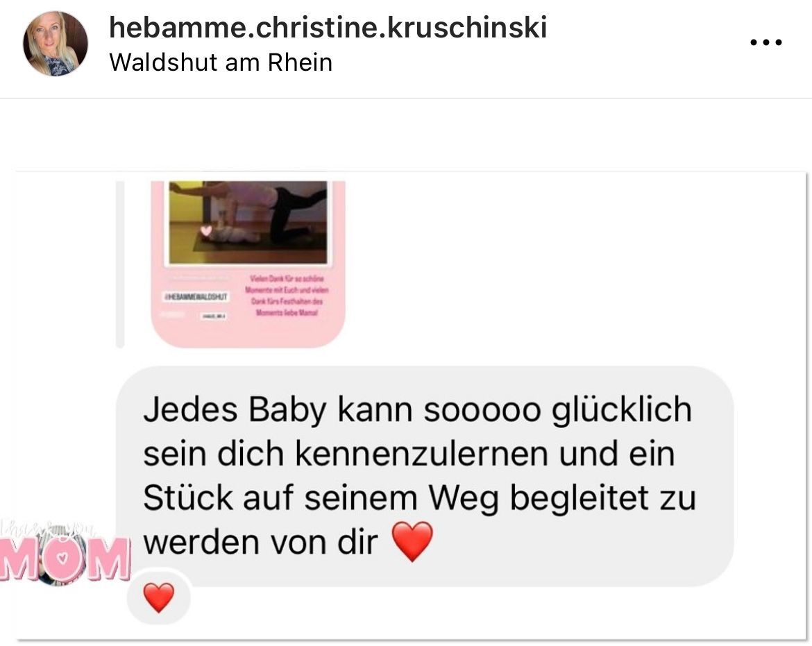Open the profile avatar photo
The width and height of the screenshot is (812, 646).
click(x=56, y=44)
